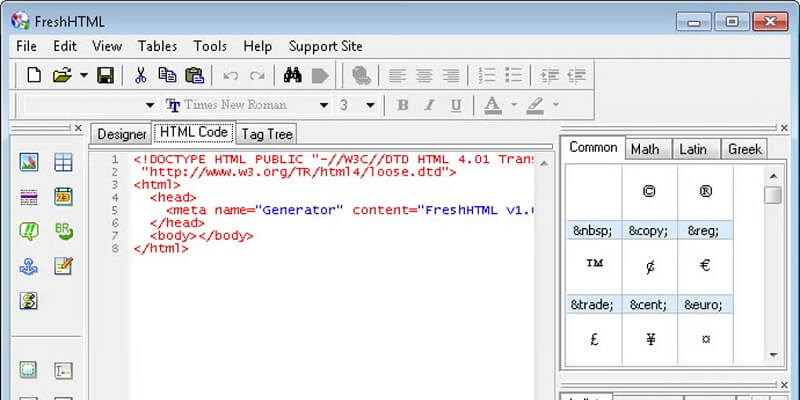Screen dimensions: 800x400
Task: Click the Insert Anchor icon
Action: [29, 266]
